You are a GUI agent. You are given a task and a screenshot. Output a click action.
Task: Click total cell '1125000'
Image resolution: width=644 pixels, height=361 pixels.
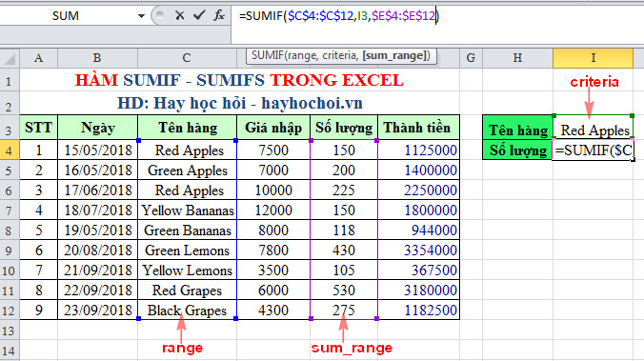pyautogui.click(x=418, y=150)
